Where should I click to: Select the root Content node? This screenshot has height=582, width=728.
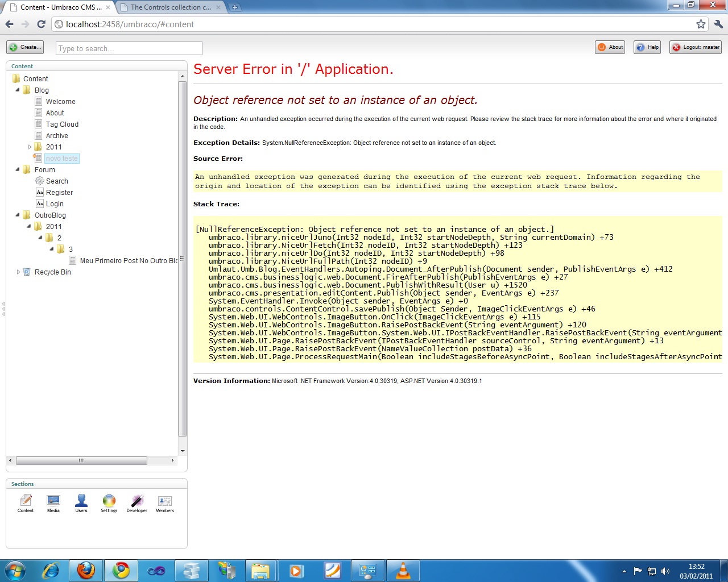point(35,78)
